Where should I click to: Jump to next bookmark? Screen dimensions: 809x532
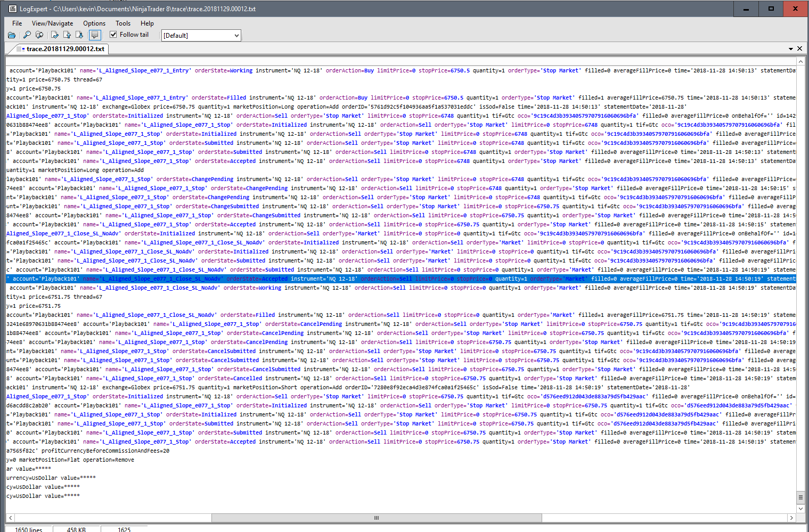(x=79, y=35)
